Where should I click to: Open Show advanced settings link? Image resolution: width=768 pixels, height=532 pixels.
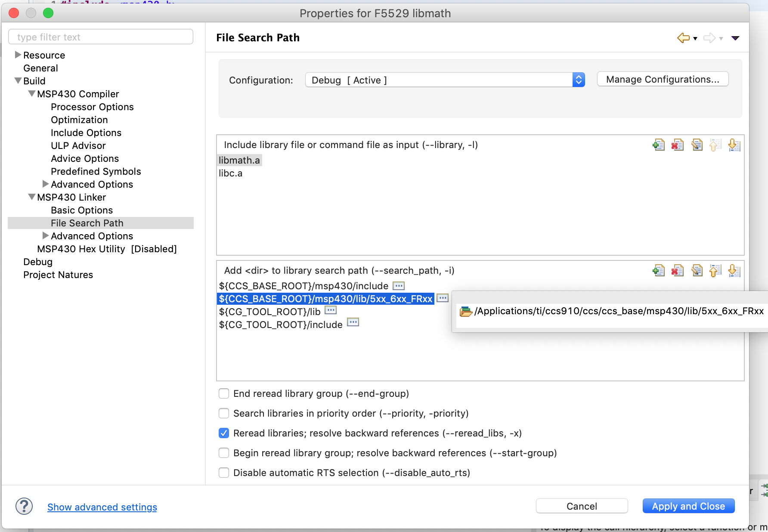tap(102, 507)
